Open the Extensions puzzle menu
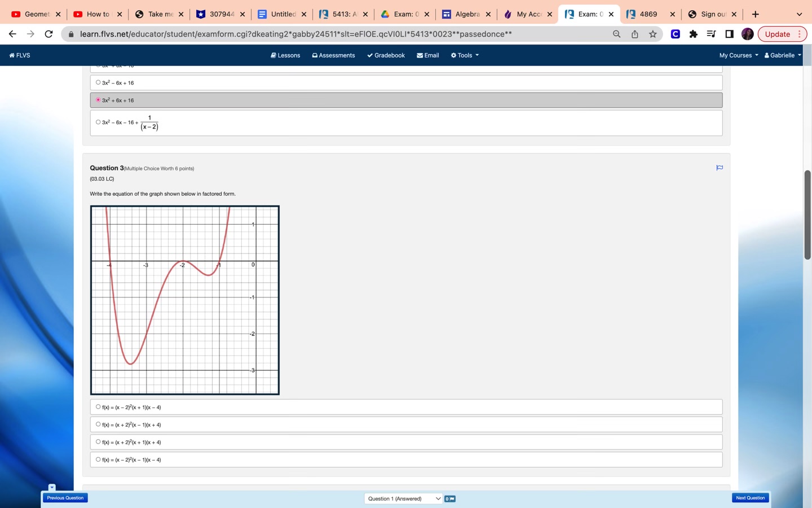This screenshot has height=508, width=812. click(x=693, y=34)
